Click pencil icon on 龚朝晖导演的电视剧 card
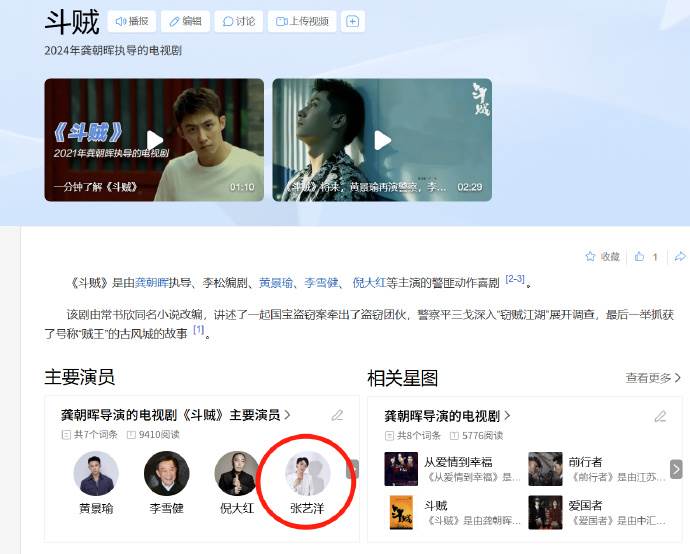This screenshot has width=690, height=554. 661,416
